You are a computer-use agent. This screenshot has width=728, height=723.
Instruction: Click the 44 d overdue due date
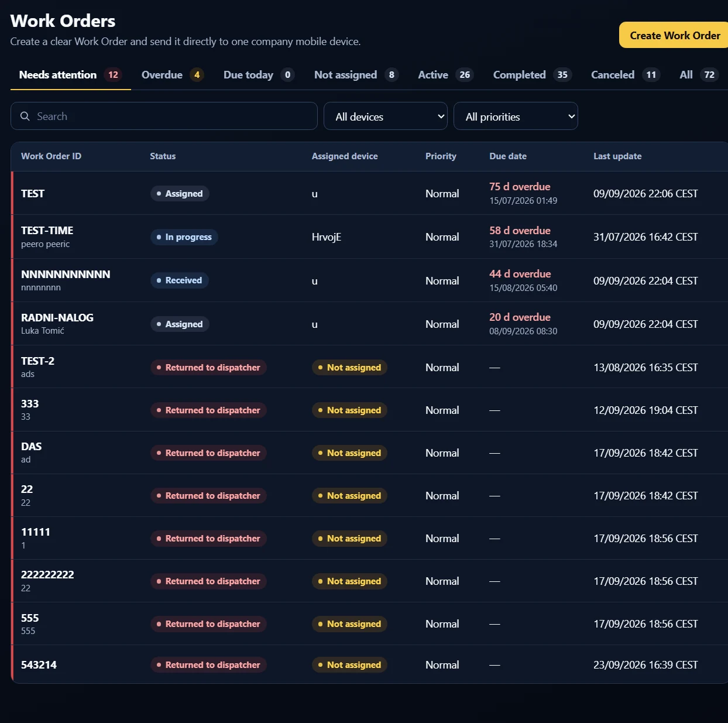(x=520, y=274)
